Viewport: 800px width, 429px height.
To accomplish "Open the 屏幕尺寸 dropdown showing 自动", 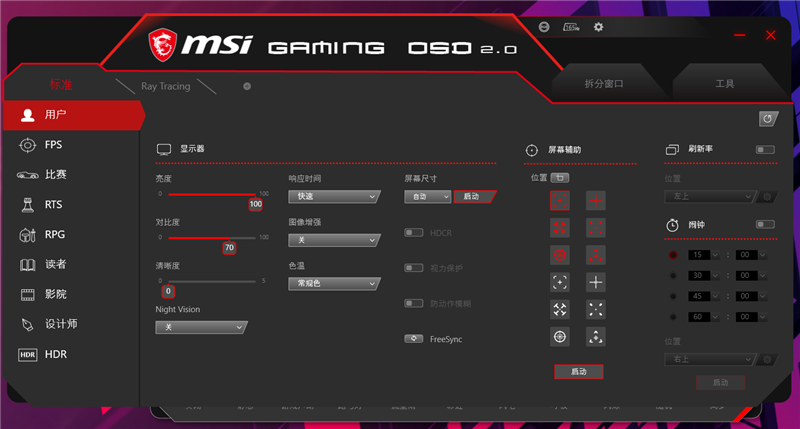I will pyautogui.click(x=428, y=196).
